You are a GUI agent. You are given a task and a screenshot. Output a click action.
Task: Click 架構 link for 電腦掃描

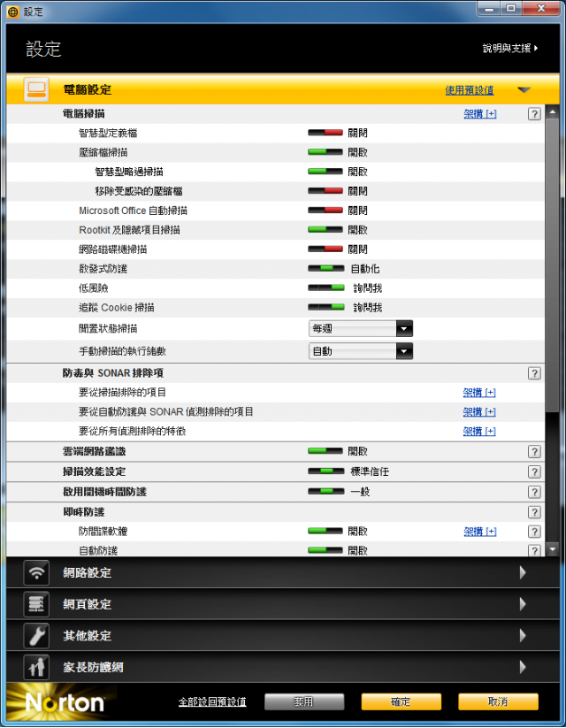coord(480,114)
